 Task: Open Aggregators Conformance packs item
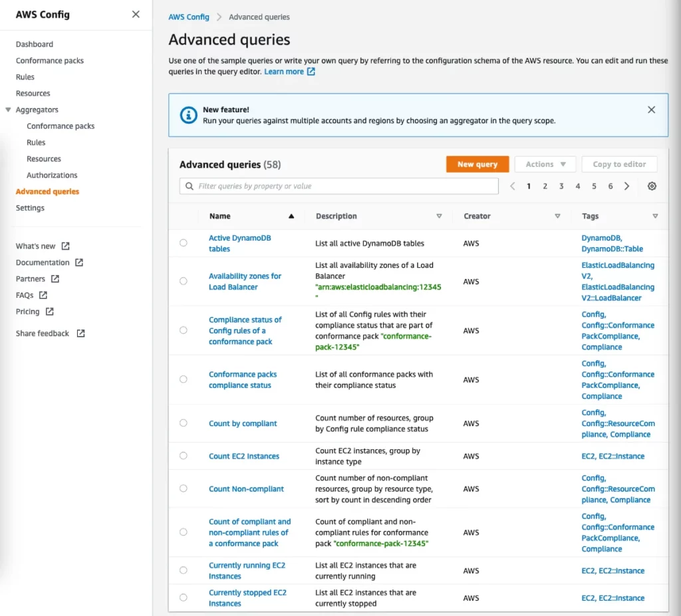pos(61,126)
